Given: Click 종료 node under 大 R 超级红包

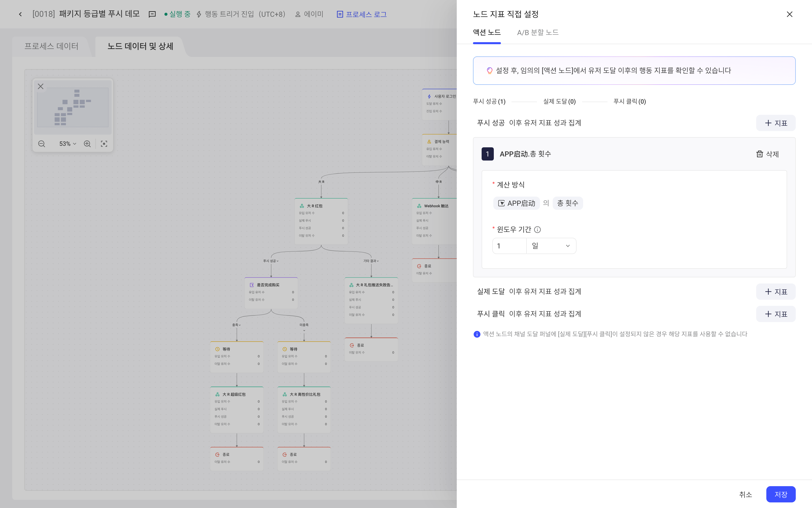Looking at the screenshot, I should (236, 459).
